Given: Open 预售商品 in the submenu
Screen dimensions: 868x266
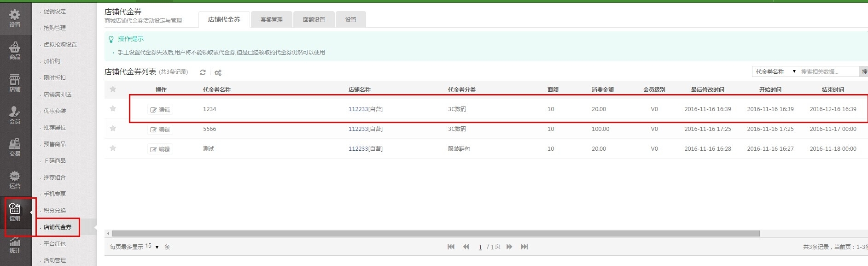Looking at the screenshot, I should coord(55,144).
